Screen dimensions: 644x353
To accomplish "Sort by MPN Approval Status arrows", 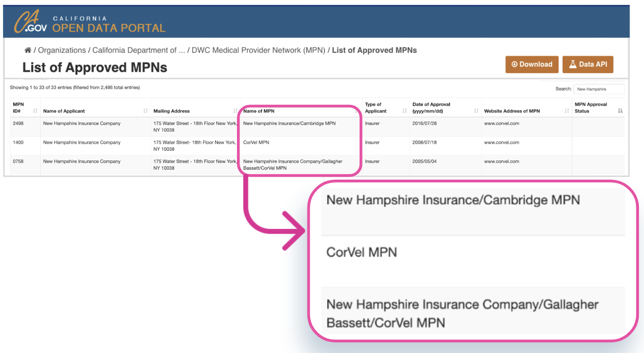I will [x=620, y=111].
